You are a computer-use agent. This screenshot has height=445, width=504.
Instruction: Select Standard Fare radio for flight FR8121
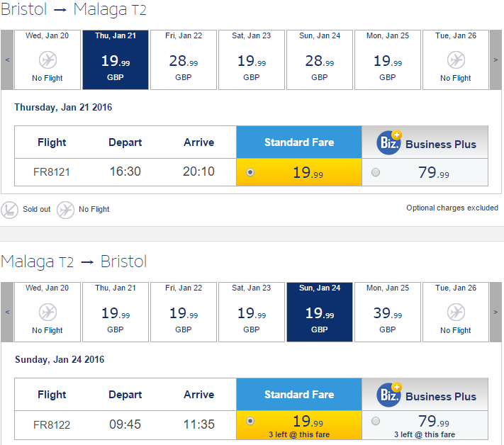(x=250, y=172)
